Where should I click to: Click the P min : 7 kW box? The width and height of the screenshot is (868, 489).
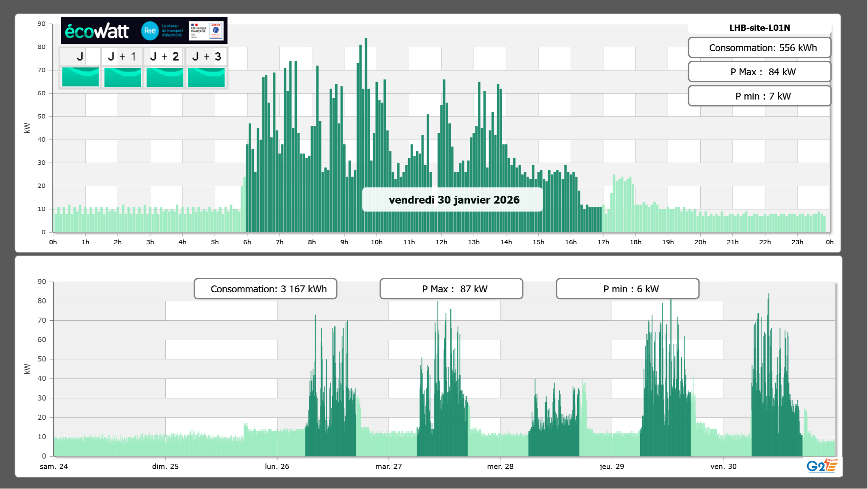759,96
